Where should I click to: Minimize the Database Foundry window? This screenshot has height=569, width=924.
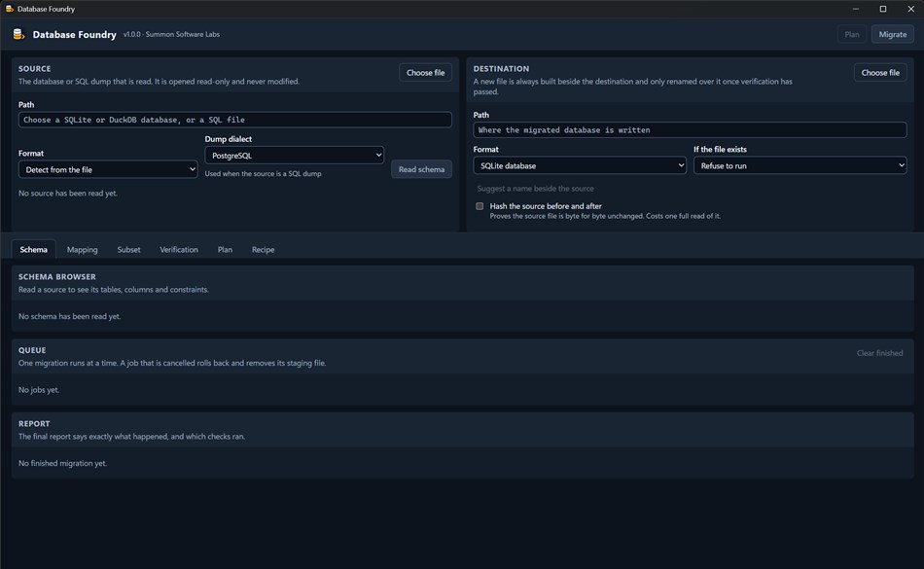pos(856,9)
